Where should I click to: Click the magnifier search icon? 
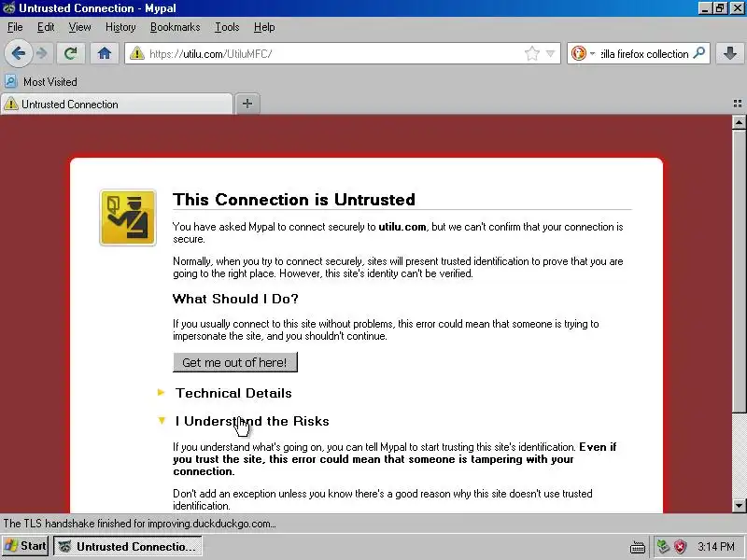698,53
